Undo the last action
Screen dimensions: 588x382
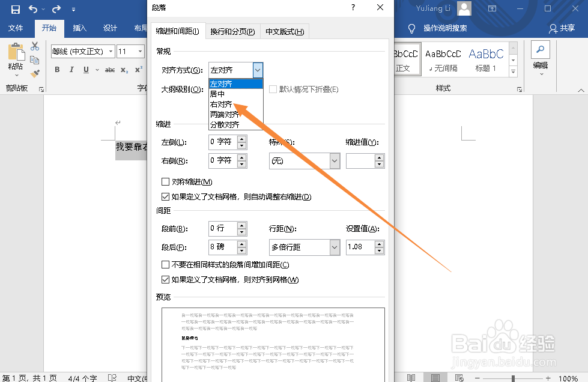[x=33, y=9]
